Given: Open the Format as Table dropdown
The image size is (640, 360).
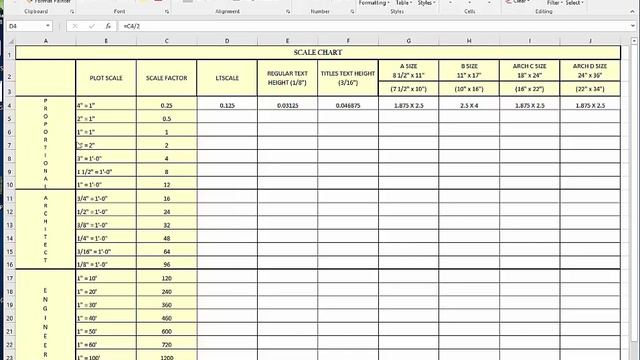Looking at the screenshot, I should [x=404, y=3].
